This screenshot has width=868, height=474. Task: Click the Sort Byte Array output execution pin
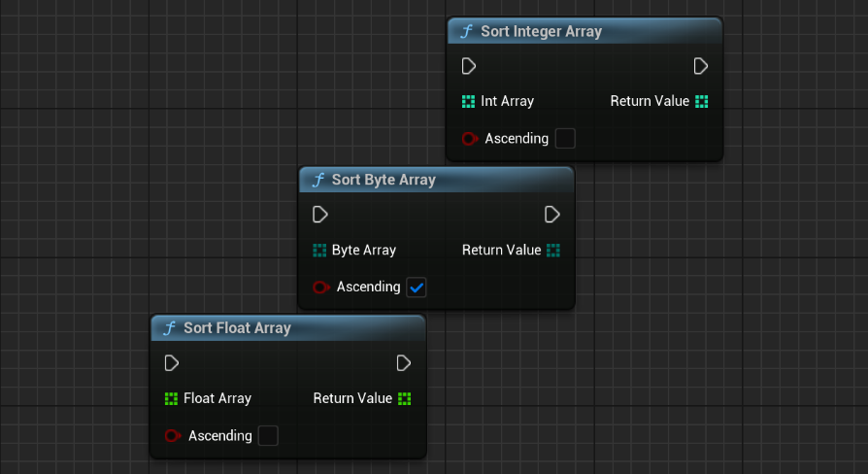[x=551, y=215]
